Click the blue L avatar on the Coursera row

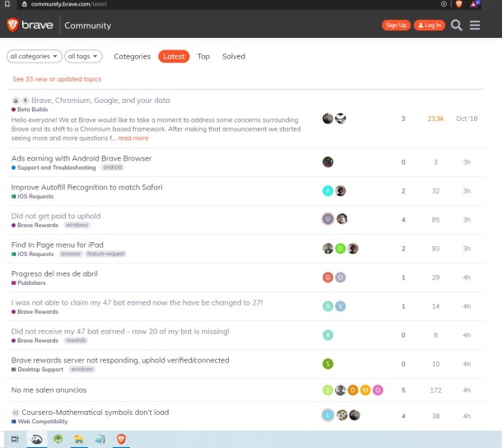click(x=328, y=415)
